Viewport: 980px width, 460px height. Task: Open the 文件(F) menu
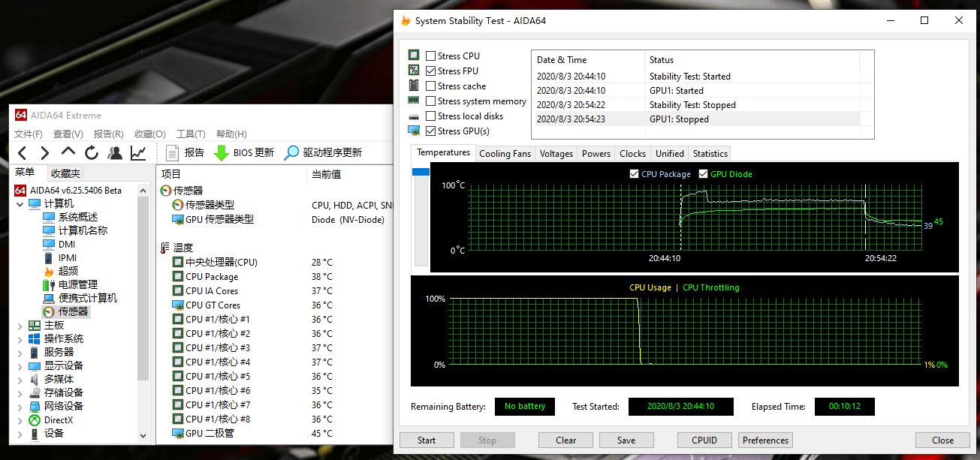point(29,134)
